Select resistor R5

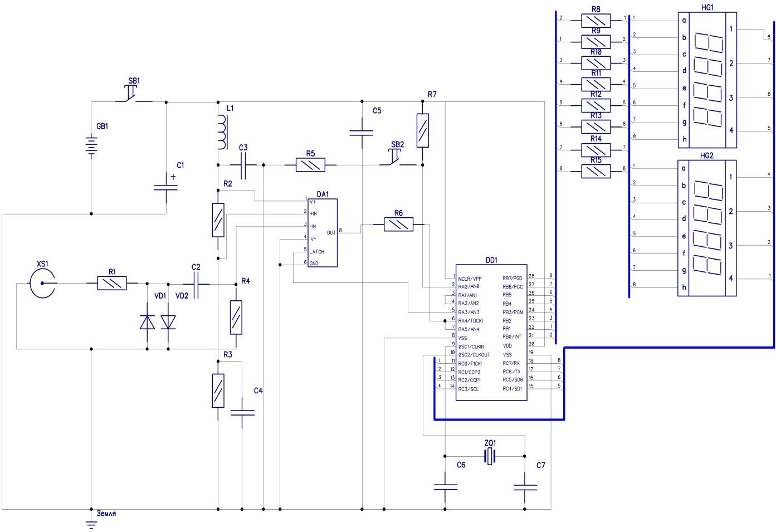point(310,164)
